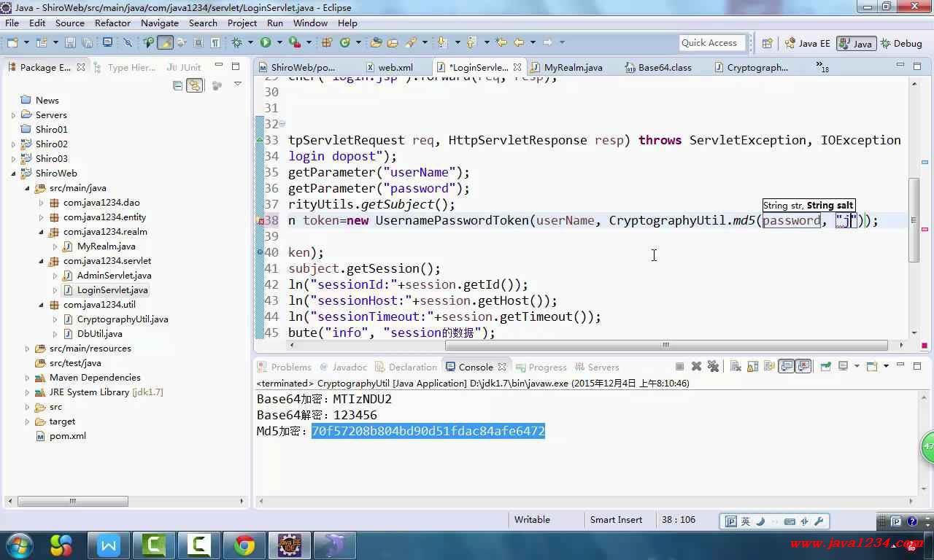Click the highlighted MD5 hash in Console
The width and height of the screenshot is (934, 560).
coord(428,431)
